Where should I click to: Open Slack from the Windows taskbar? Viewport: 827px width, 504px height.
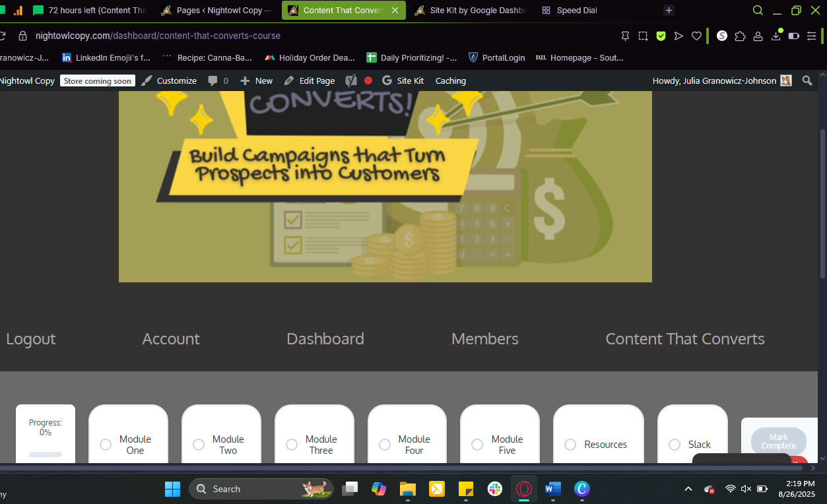(x=494, y=489)
